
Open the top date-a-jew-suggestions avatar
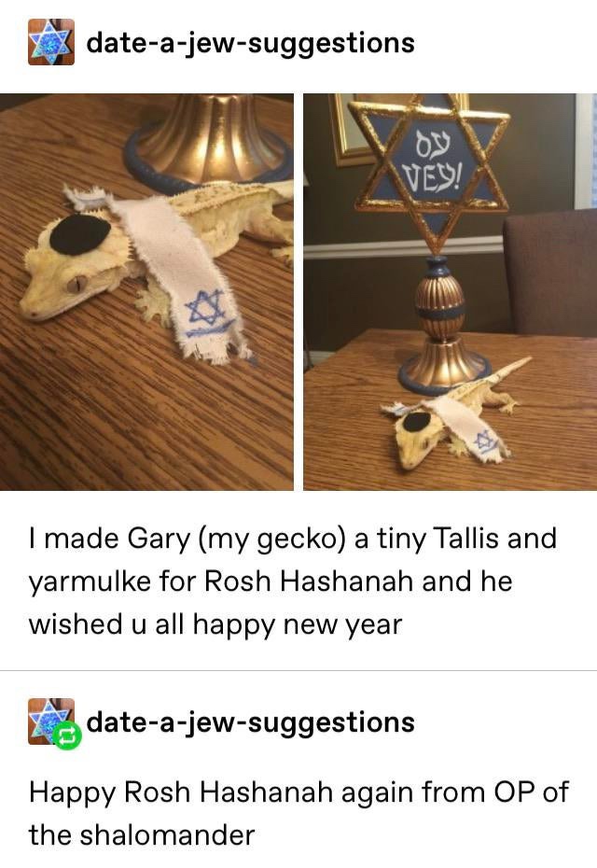[x=51, y=42]
